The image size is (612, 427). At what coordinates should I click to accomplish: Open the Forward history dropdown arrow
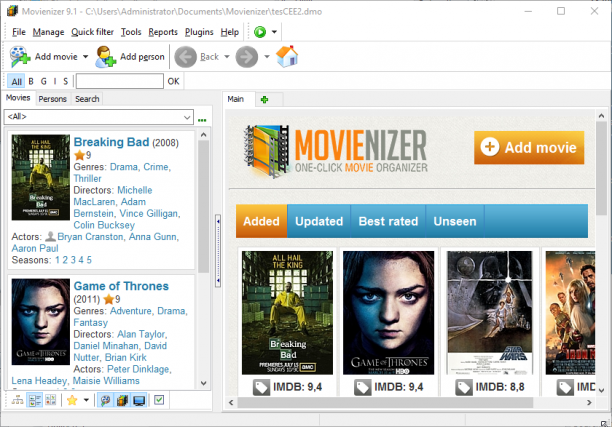coord(267,57)
